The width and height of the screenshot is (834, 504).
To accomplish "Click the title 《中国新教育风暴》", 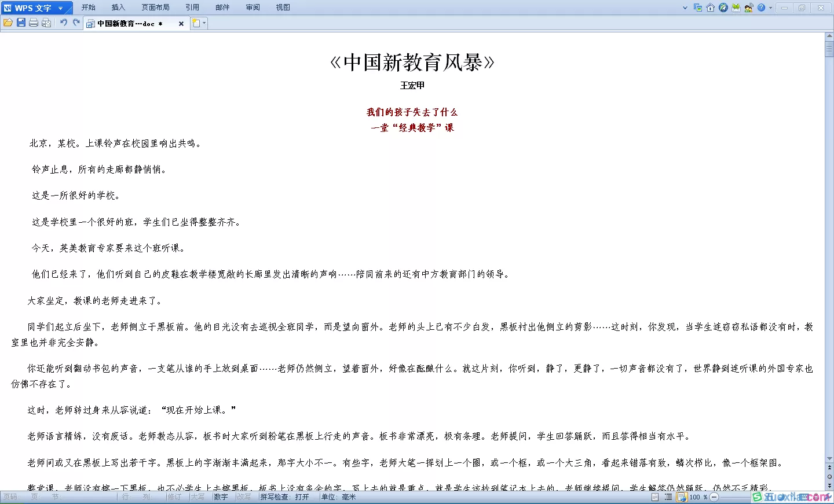I will [x=412, y=62].
